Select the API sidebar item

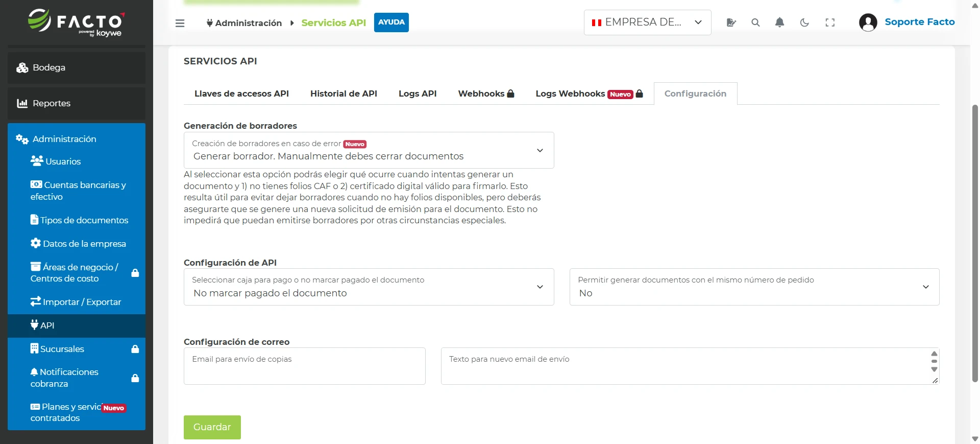tap(77, 325)
